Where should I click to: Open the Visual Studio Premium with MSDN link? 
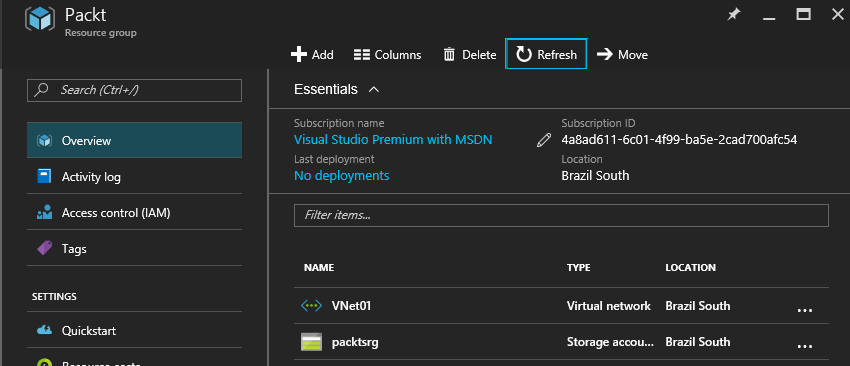pyautogui.click(x=393, y=139)
